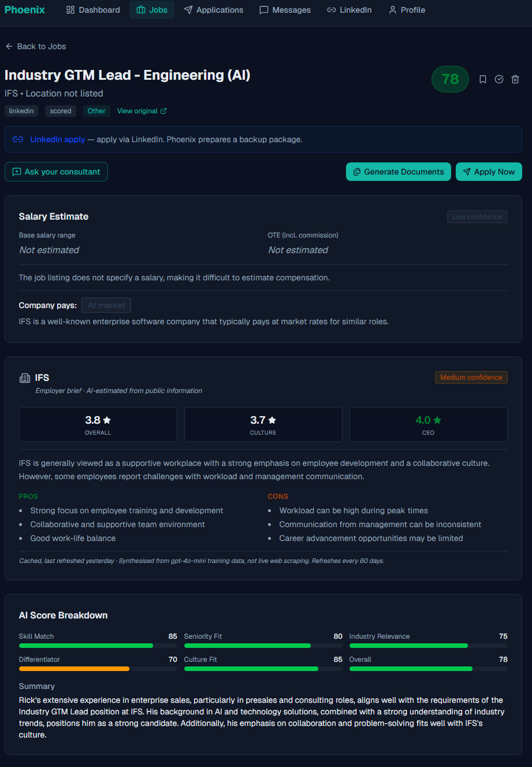Click the 78 score badge
532x767 pixels.
[x=450, y=79]
